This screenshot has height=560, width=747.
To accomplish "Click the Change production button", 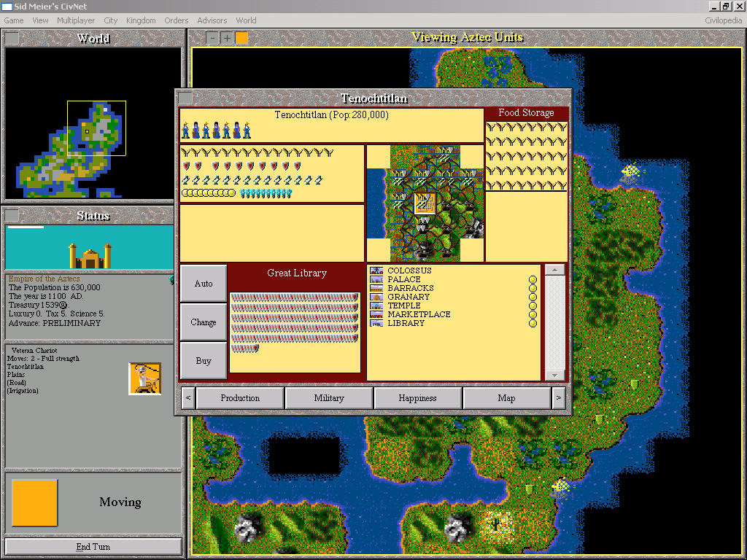I will click(204, 322).
